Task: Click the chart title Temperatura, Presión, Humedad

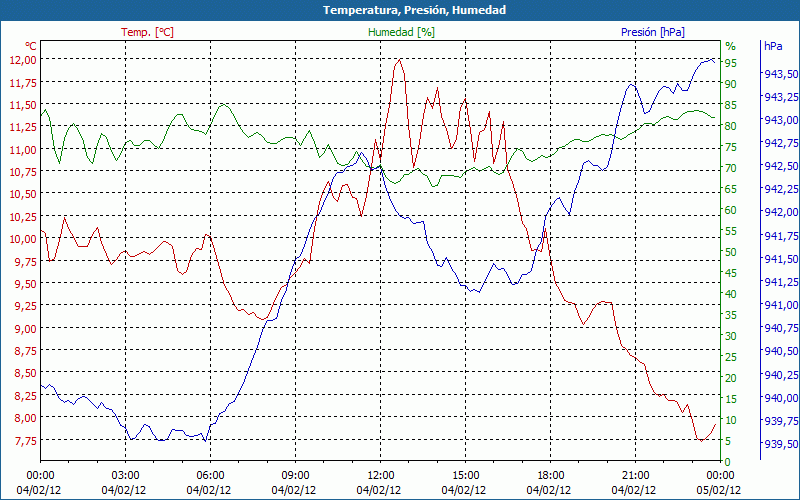Action: click(414, 10)
